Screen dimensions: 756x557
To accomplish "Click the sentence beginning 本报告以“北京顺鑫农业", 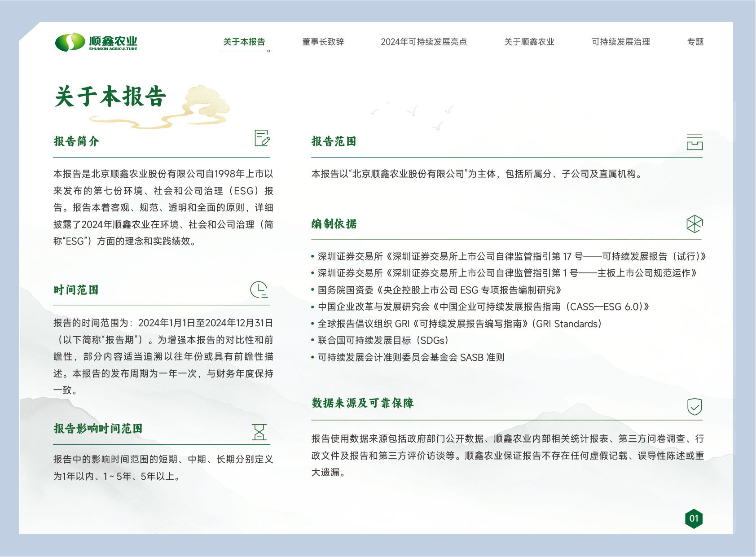I will click(478, 174).
